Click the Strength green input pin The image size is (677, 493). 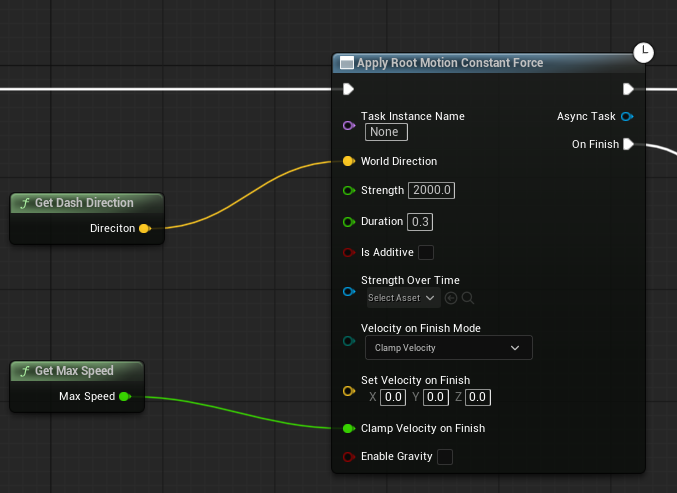pos(348,190)
